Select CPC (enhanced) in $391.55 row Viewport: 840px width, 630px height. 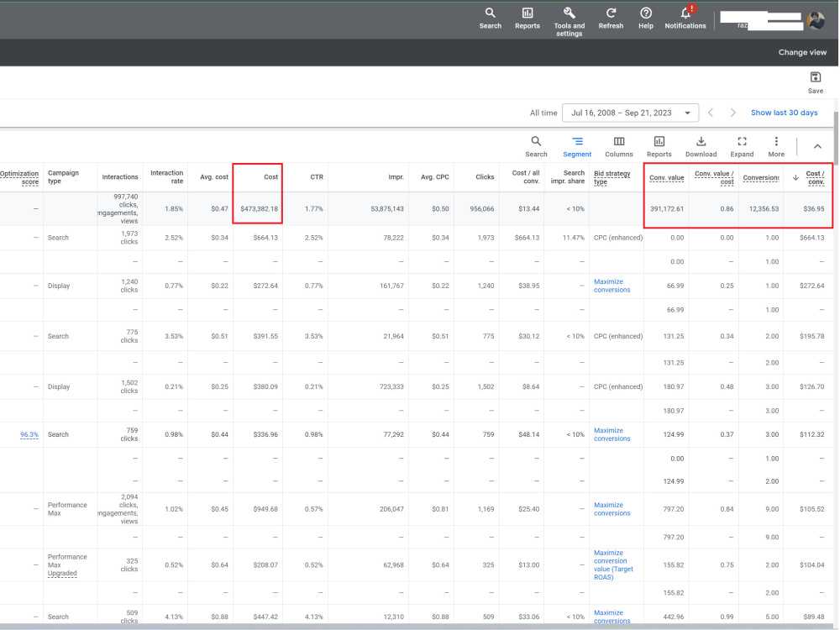click(617, 336)
